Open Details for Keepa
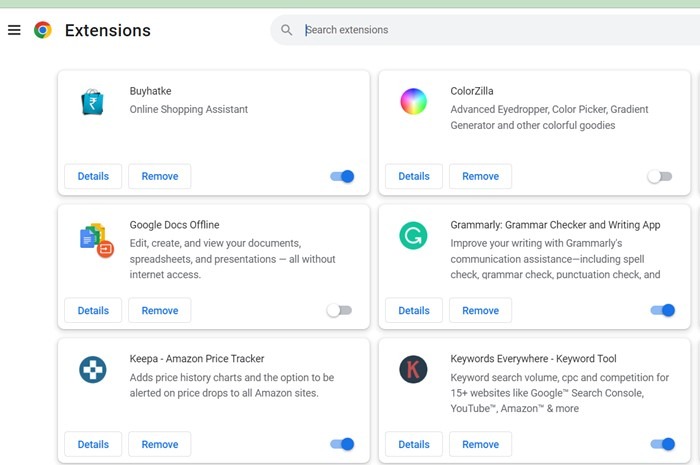Viewport: 700px width, 465px height. tap(93, 444)
